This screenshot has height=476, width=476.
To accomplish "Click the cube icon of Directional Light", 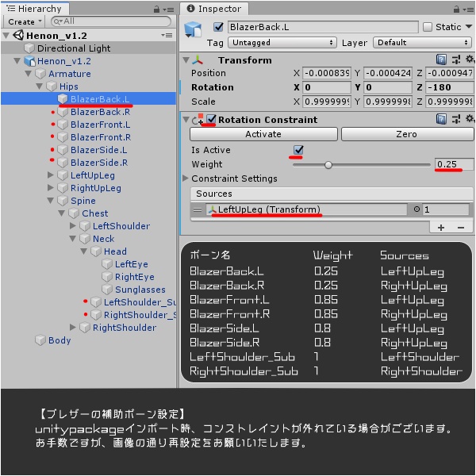I will 29,48.
